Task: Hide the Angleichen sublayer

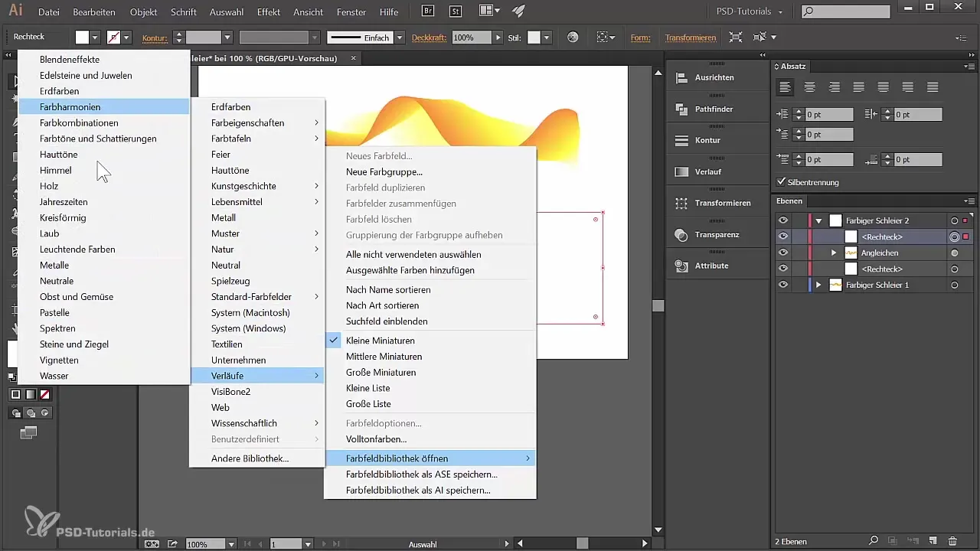Action: click(782, 253)
